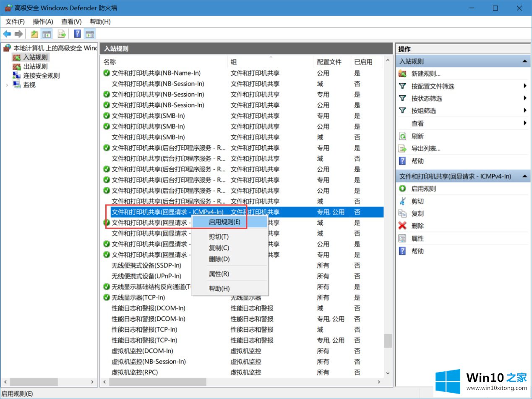Choose 属性(R) in the context menu
The image size is (532, 399).
[229, 274]
